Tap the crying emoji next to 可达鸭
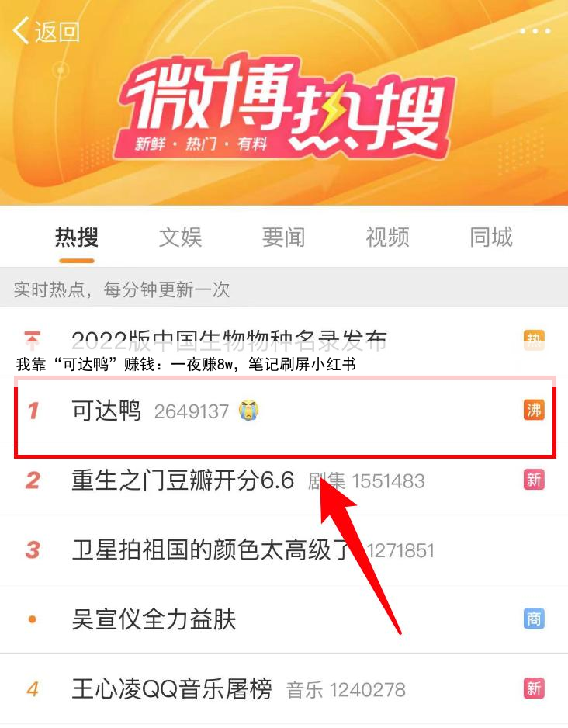 coord(249,410)
